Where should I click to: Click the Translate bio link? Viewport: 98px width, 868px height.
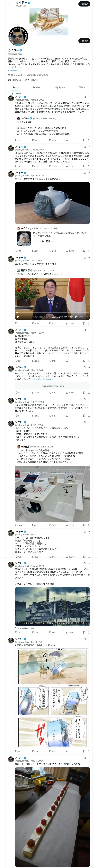(14, 70)
